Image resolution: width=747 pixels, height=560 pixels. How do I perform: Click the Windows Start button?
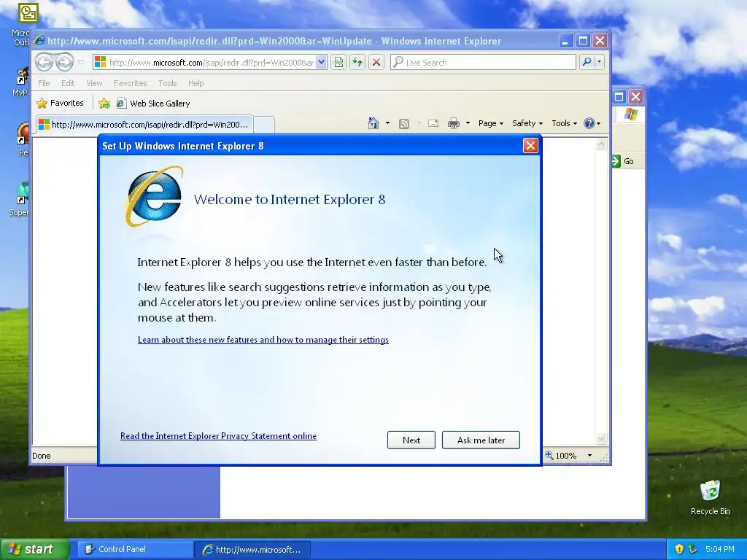34,550
